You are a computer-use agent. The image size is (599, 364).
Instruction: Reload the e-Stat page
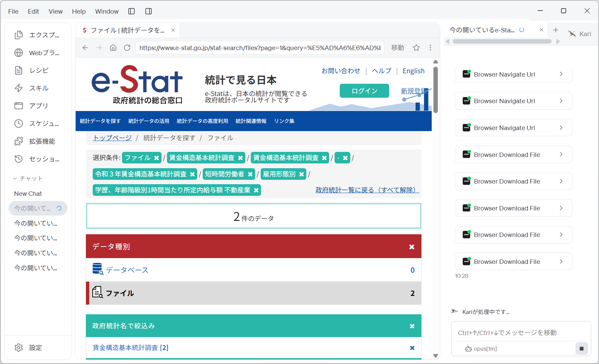click(127, 48)
